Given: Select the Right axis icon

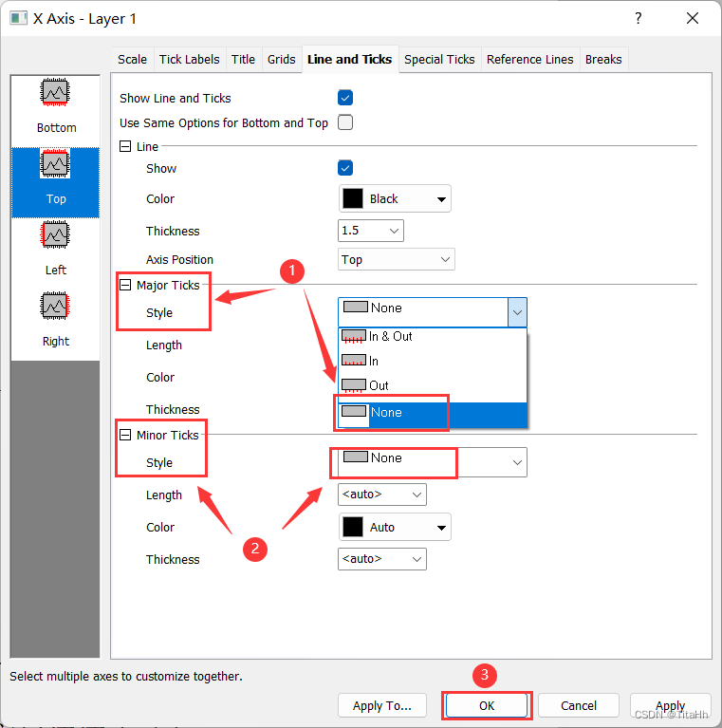Looking at the screenshot, I should click(55, 306).
